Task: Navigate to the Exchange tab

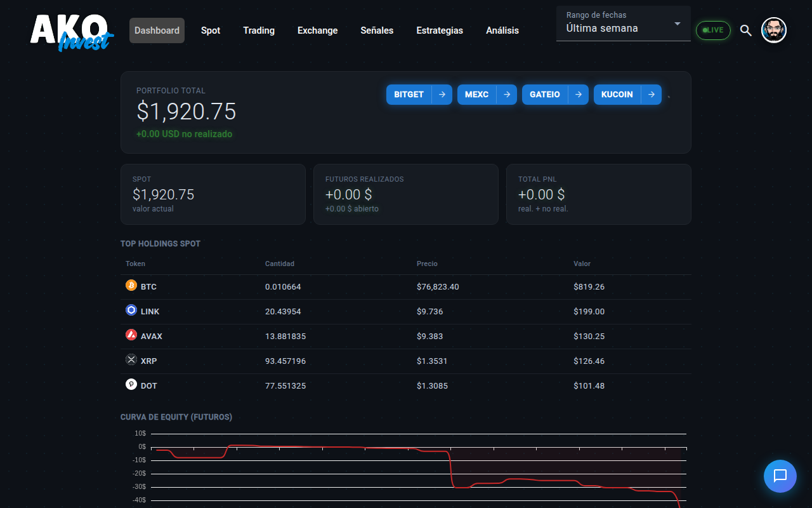Action: point(318,30)
